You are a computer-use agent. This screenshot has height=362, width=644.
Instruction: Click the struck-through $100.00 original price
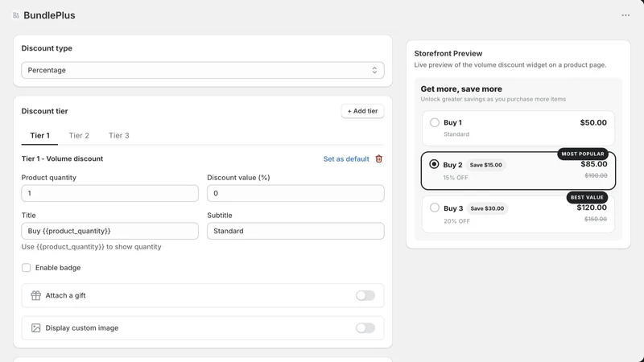[596, 175]
